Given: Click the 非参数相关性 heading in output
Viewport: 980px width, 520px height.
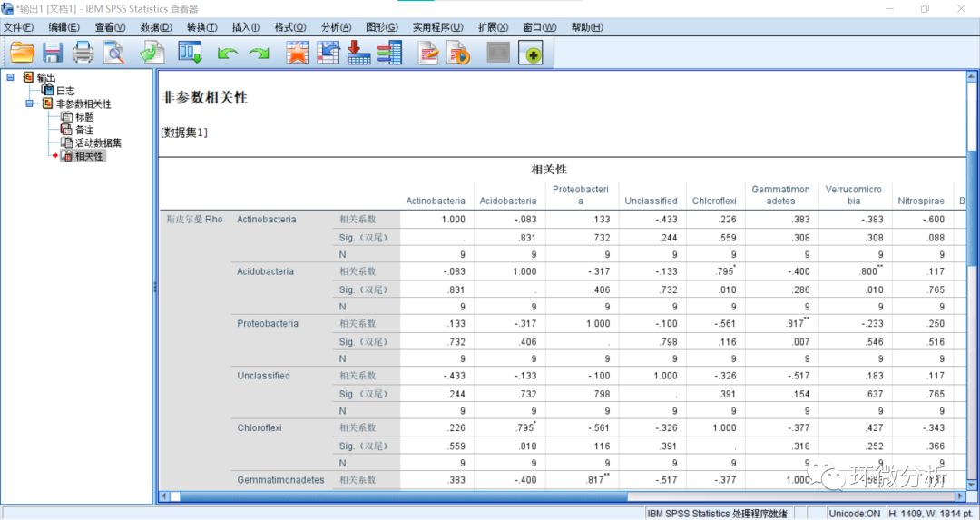Looking at the screenshot, I should (204, 97).
